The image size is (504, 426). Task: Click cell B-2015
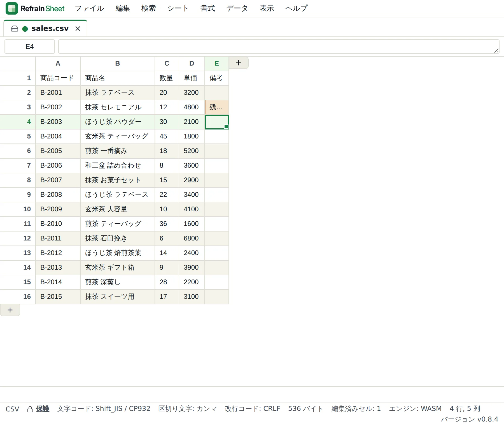[x=58, y=297]
